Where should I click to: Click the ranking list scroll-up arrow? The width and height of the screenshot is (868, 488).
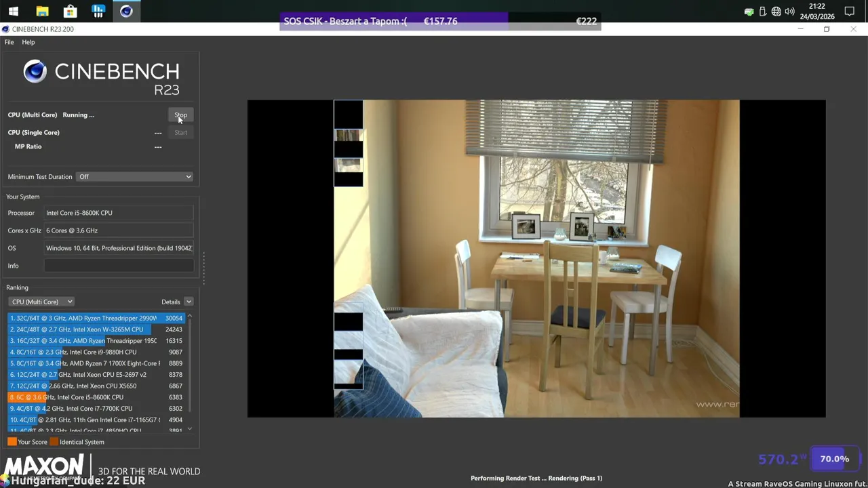[189, 317]
